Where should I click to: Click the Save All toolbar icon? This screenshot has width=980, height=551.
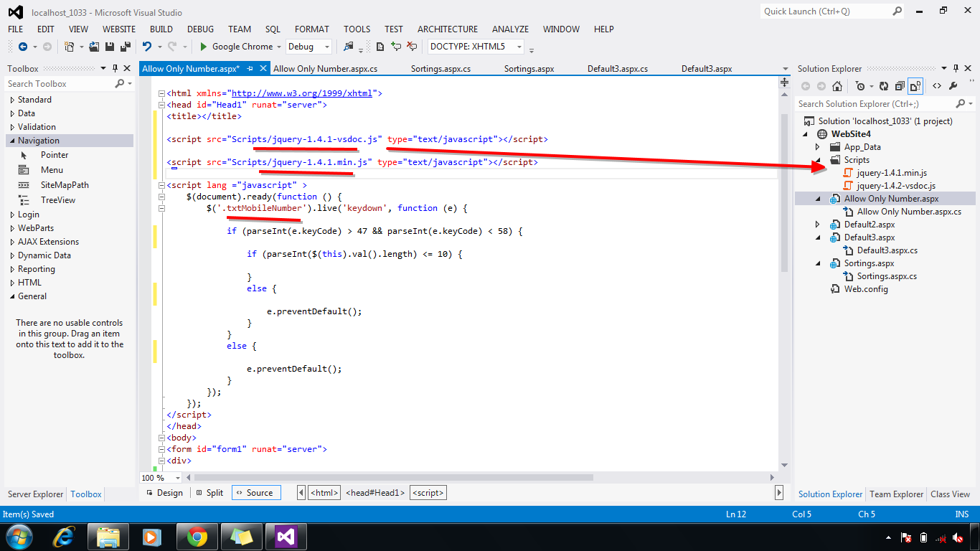point(125,47)
